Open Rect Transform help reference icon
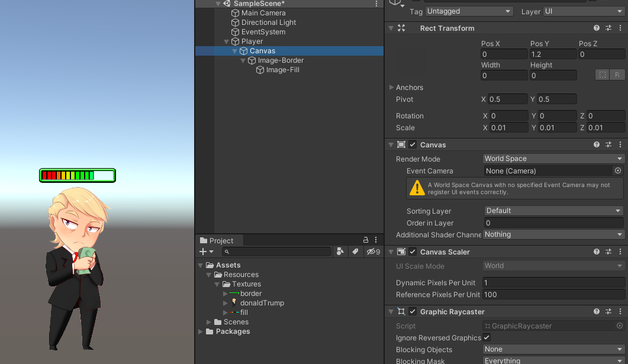Viewport: 628px width, 364px height. (597, 28)
